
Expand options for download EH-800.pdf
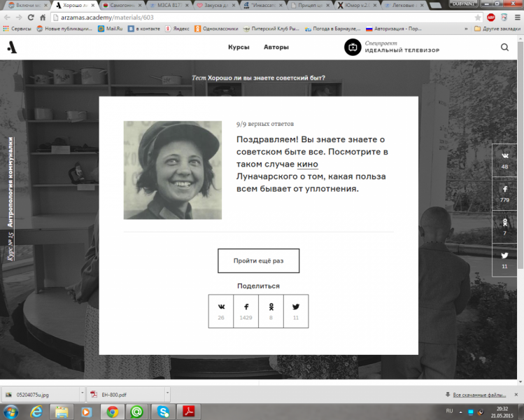[167, 394]
